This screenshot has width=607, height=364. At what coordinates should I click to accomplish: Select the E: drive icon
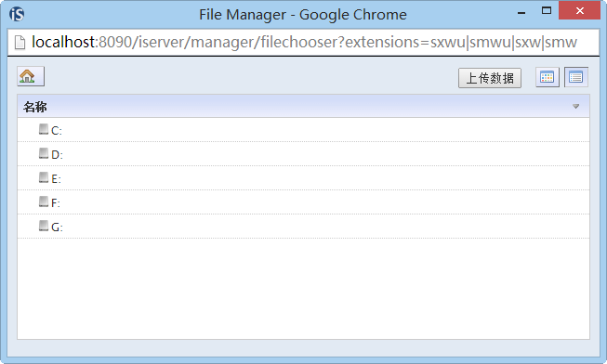(44, 177)
